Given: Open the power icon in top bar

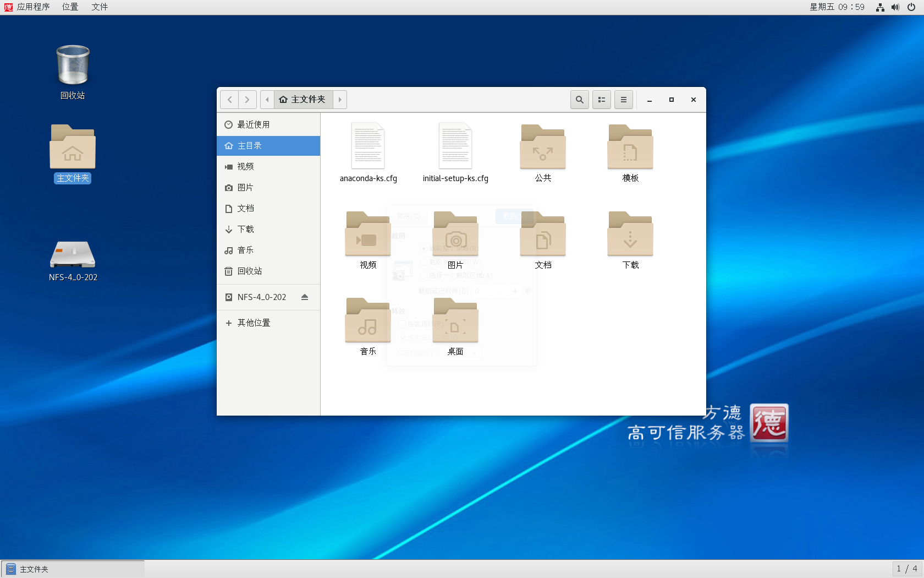Looking at the screenshot, I should [x=911, y=7].
